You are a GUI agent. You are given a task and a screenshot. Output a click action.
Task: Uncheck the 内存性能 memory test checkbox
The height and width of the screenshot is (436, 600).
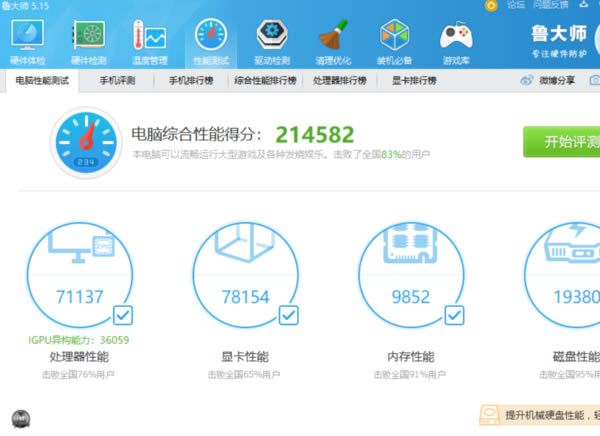[453, 316]
